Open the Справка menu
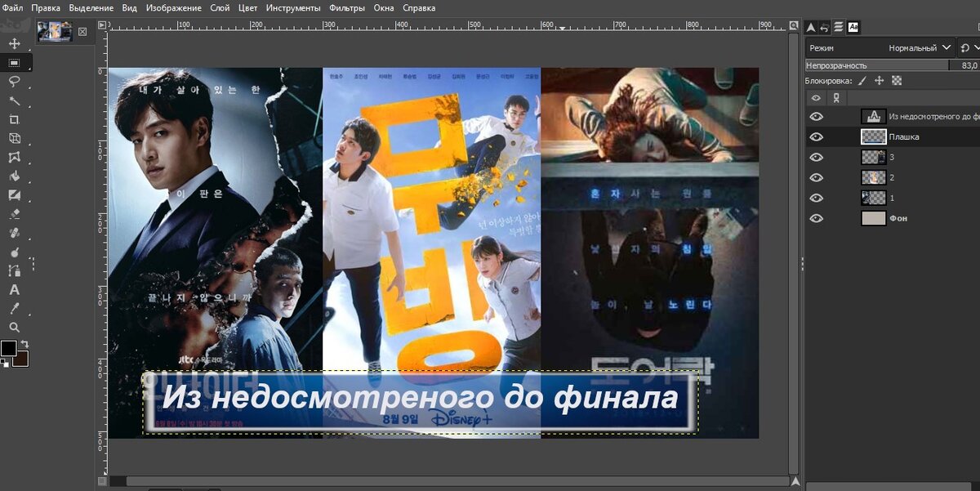This screenshot has height=491, width=980. click(x=419, y=7)
